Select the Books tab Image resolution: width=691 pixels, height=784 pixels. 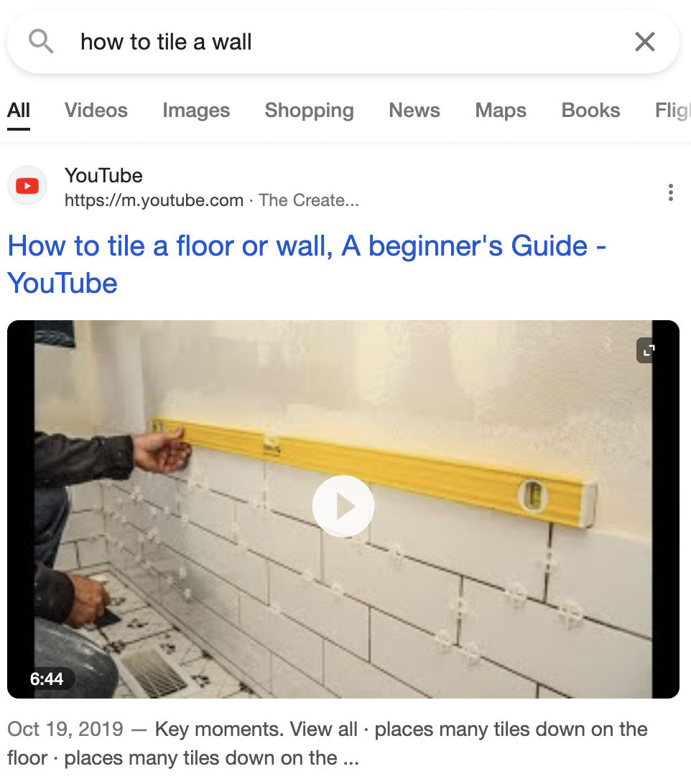coord(590,111)
